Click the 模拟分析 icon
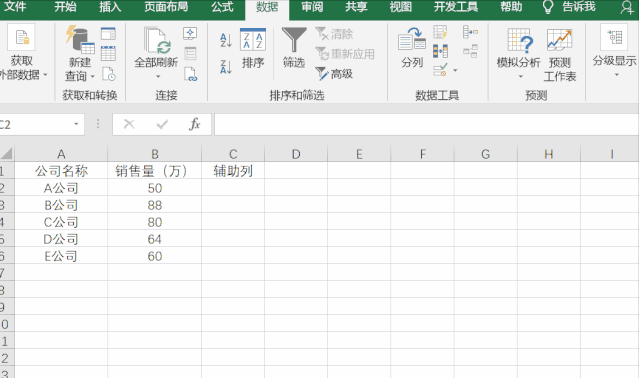Image resolution: width=639 pixels, height=378 pixels. pos(520,40)
